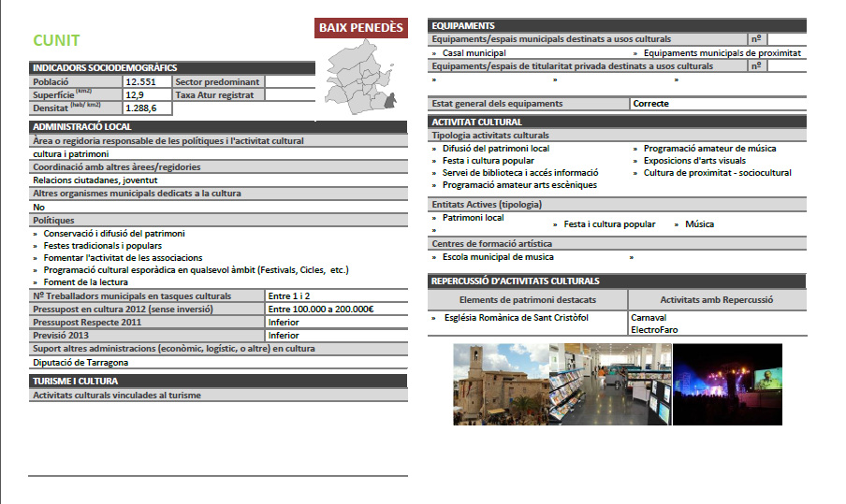Select 'Festa i cultura popular' under Entitats Actives
Viewport: 846px width, 504px height.
[x=609, y=224]
